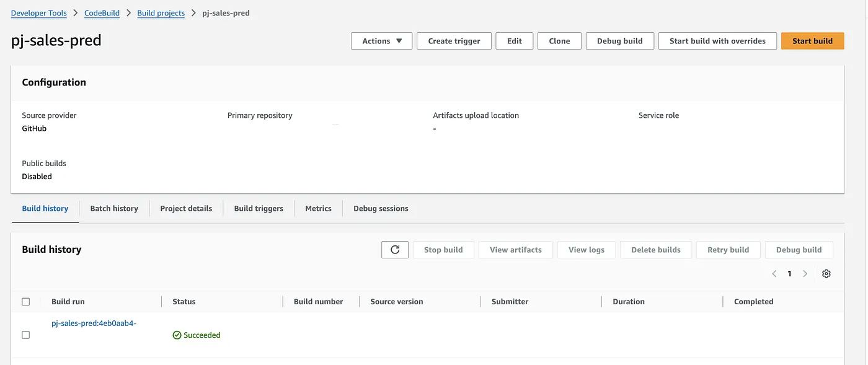Open the Build projects breadcrumb link
This screenshot has height=365, width=868.
[x=161, y=13]
